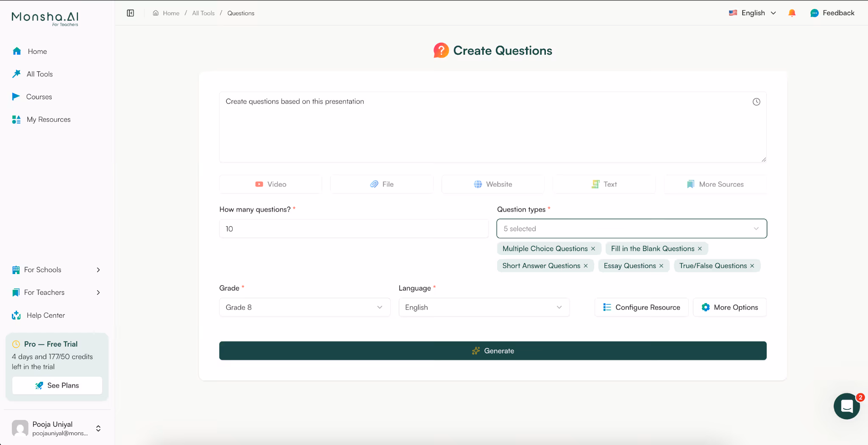Open My Resources

pos(16,119)
